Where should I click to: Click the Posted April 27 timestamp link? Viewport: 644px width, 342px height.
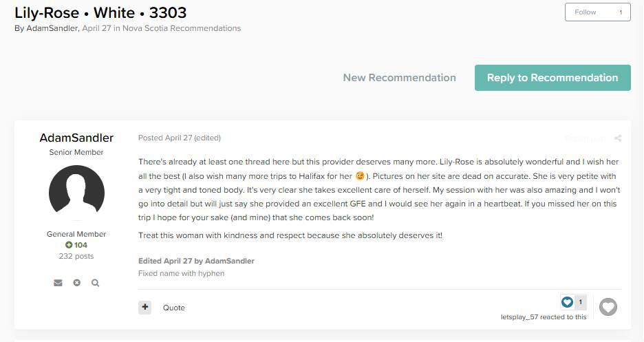coord(165,138)
